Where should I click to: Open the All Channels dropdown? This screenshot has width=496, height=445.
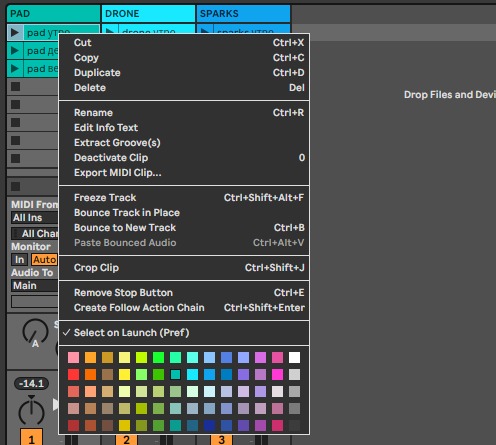click(35, 233)
